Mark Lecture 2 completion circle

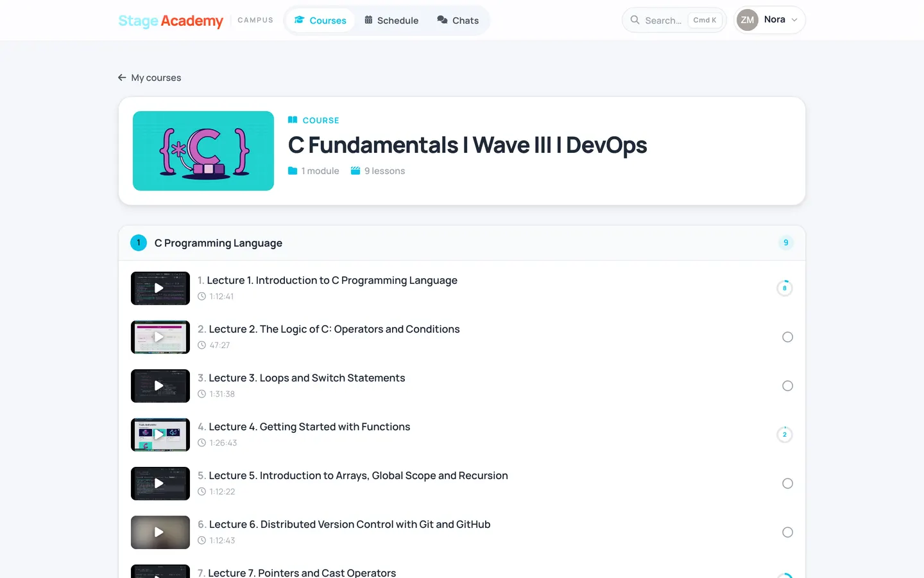pyautogui.click(x=788, y=337)
